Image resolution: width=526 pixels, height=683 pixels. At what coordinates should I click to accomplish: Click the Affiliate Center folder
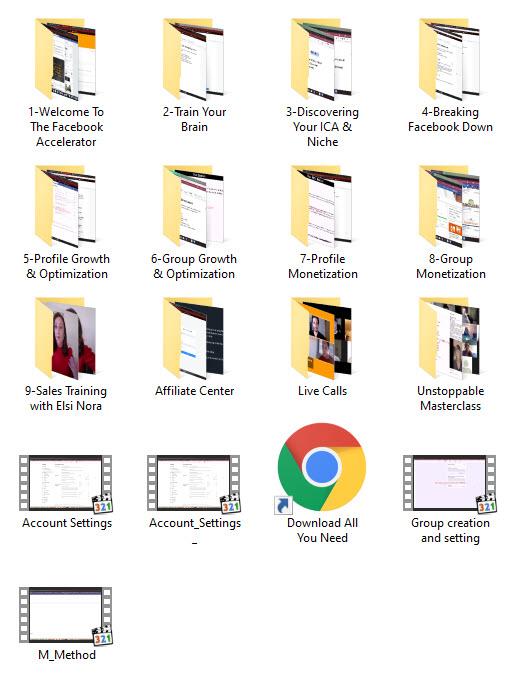tap(194, 338)
